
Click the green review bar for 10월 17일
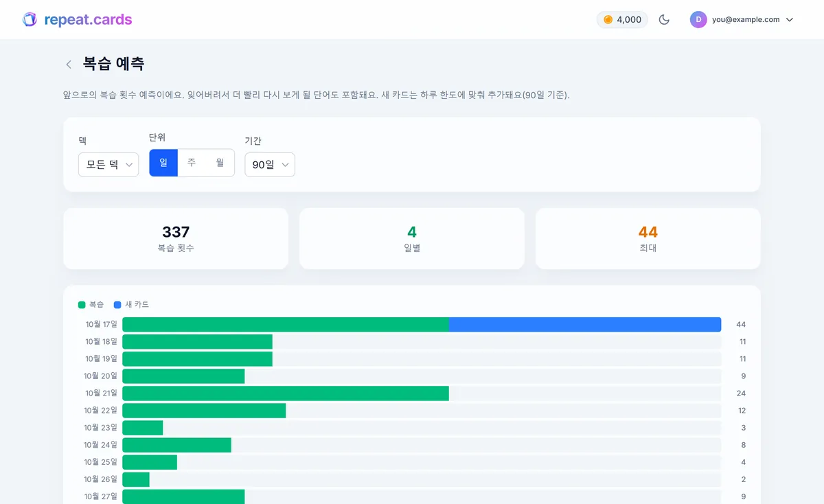[286, 324]
